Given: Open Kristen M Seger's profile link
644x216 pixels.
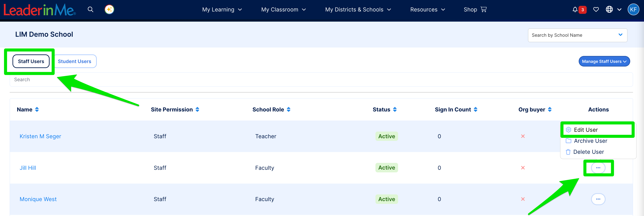Looking at the screenshot, I should tap(40, 136).
